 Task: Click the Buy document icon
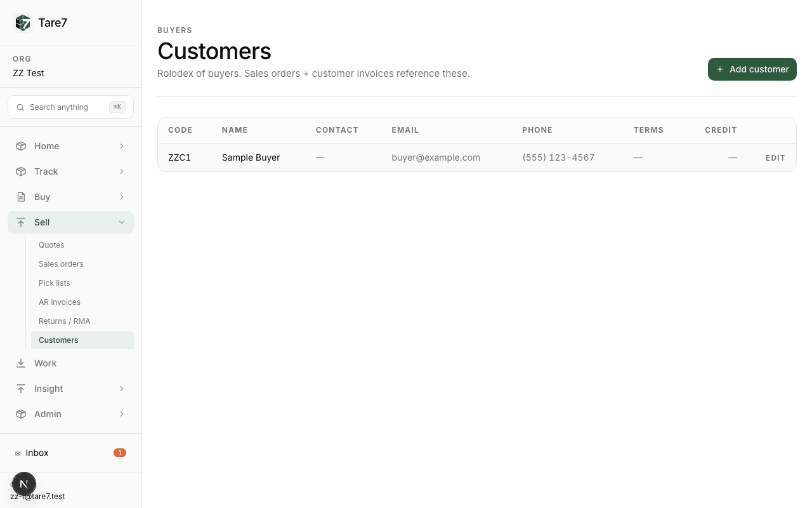click(21, 197)
